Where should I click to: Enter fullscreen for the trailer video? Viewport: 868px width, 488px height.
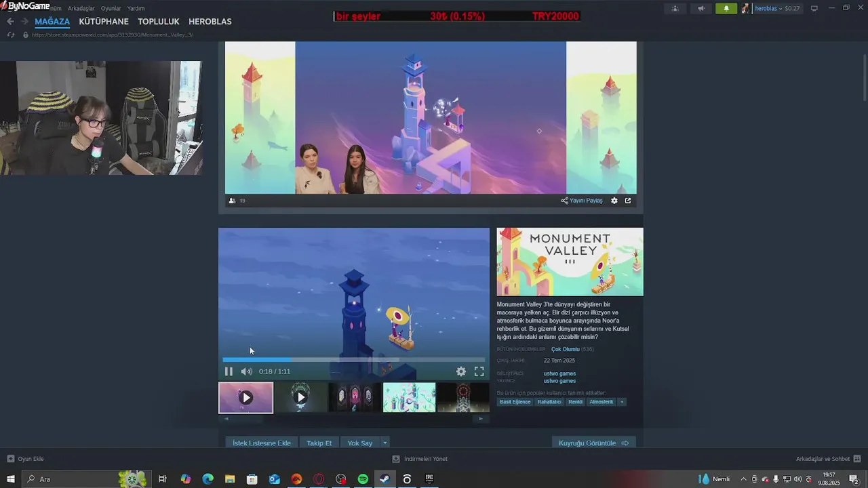[x=479, y=371]
